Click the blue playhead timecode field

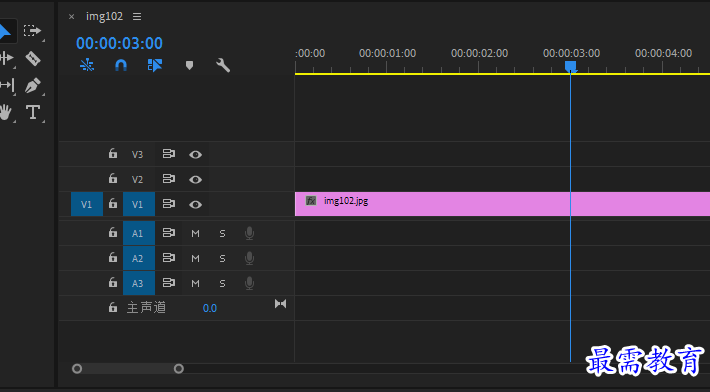pyautogui.click(x=119, y=43)
